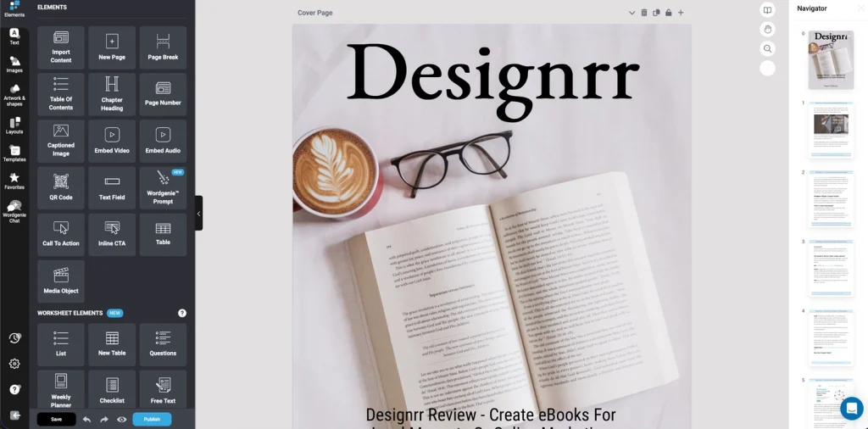Delete the Cover Page trash icon

point(644,13)
